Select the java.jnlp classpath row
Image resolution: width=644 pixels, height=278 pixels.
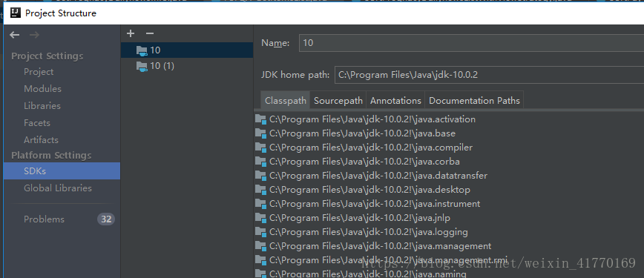click(449, 218)
